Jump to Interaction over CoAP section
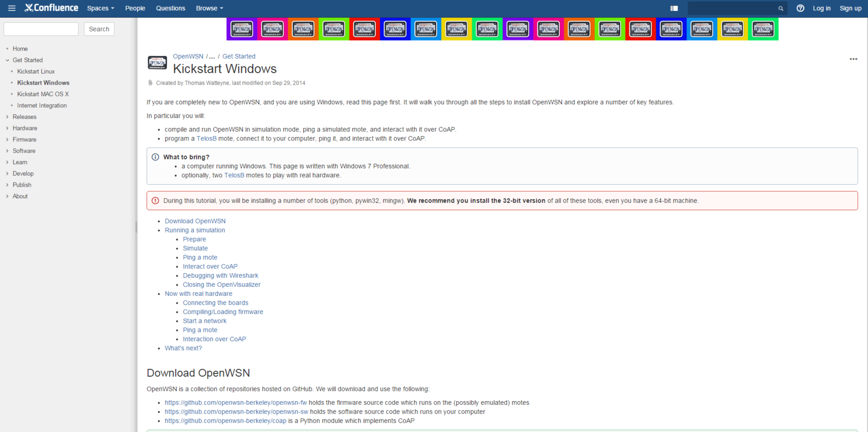868x432 pixels. [214, 339]
